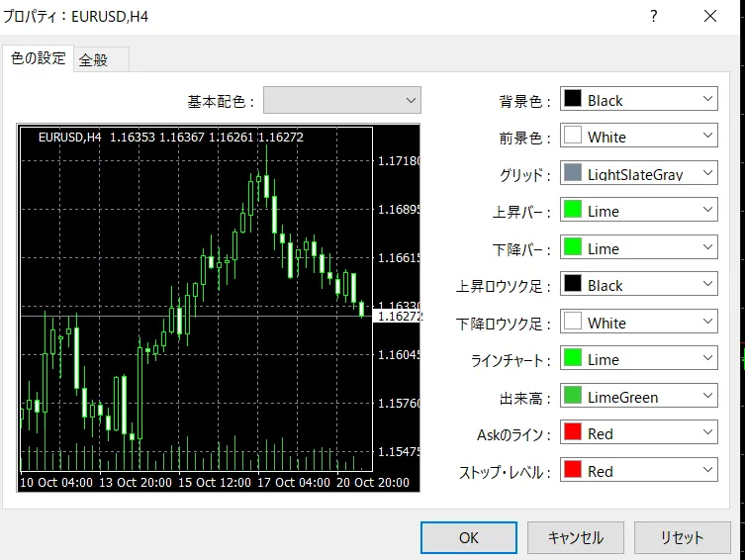Click the 10 Oct 04:00 time label
Image resolution: width=745 pixels, height=560 pixels.
[56, 483]
